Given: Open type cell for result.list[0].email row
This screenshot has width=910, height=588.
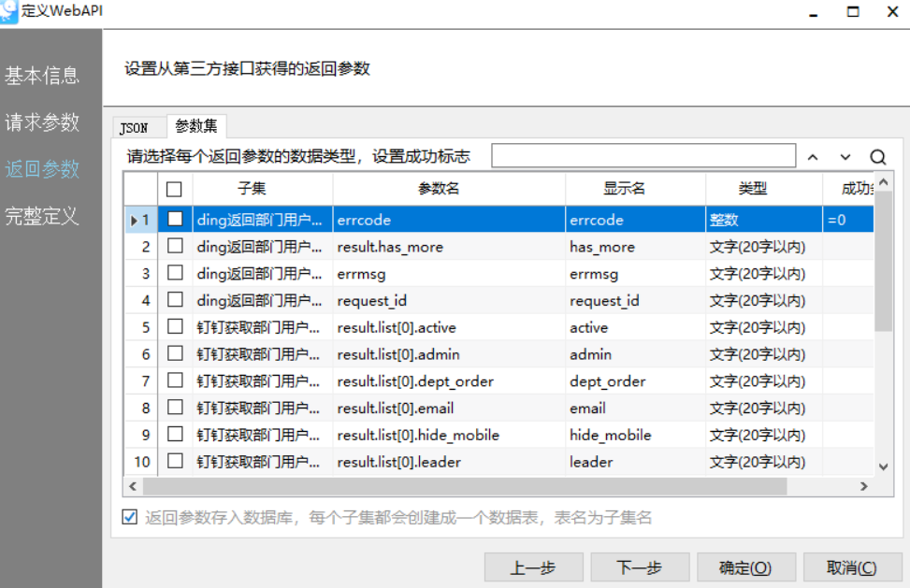Looking at the screenshot, I should coord(763,408).
